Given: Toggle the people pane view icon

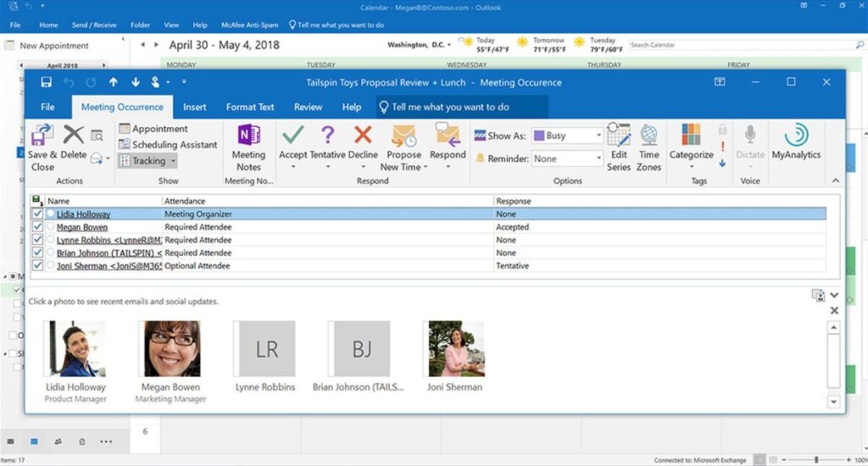Looking at the screenshot, I should click(x=818, y=296).
